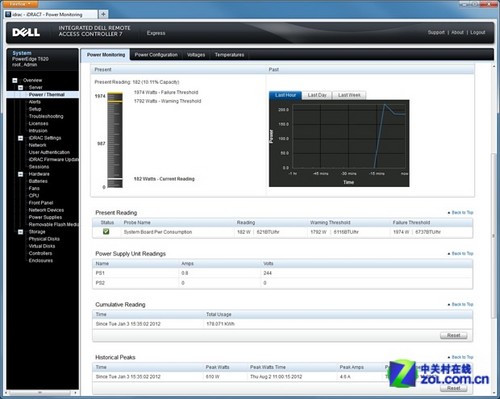Collapse the Hardware tree node

(x=21, y=174)
